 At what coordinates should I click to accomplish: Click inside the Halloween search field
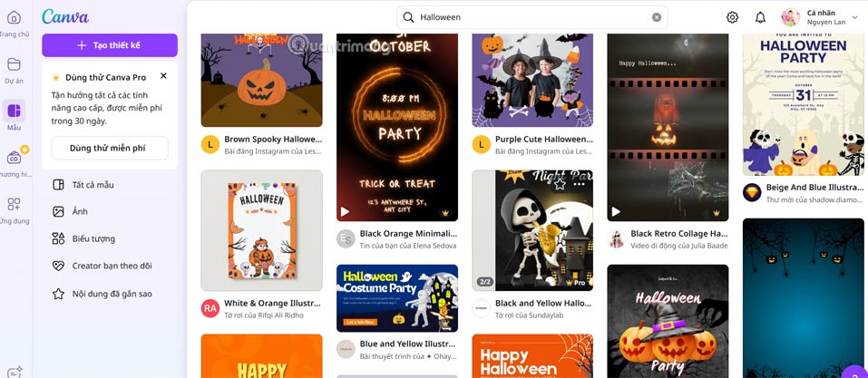(532, 17)
